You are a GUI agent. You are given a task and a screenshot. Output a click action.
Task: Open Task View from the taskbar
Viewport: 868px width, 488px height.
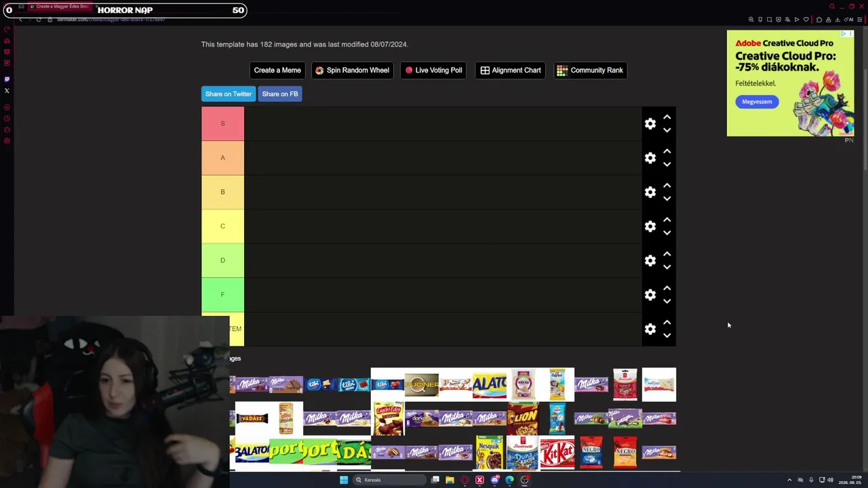point(435,480)
